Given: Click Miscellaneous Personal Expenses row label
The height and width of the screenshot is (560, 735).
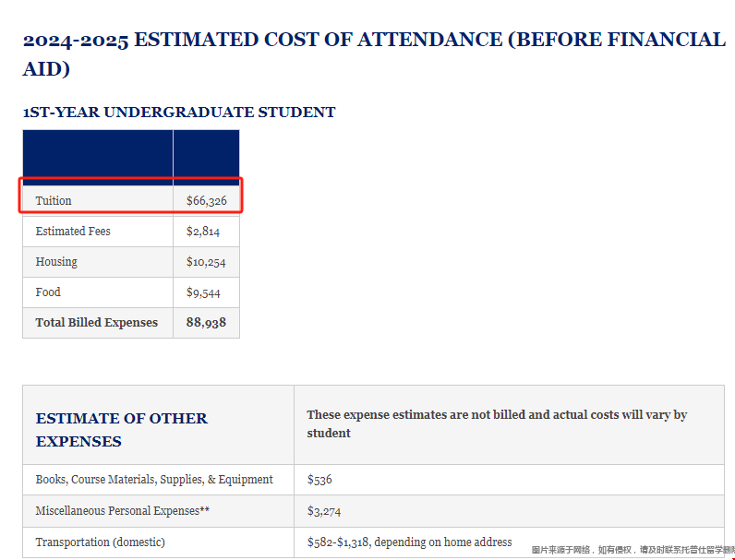Looking at the screenshot, I should (122, 511).
